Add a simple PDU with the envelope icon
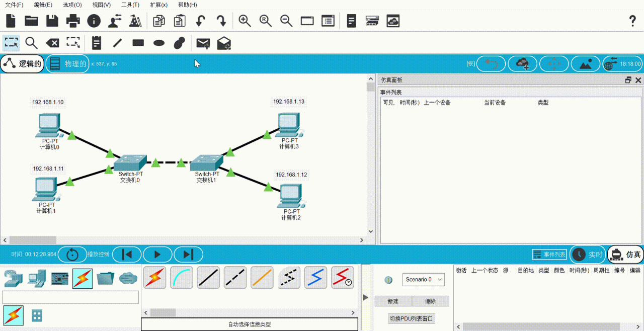Viewport: 644px width, 331px height. point(203,43)
